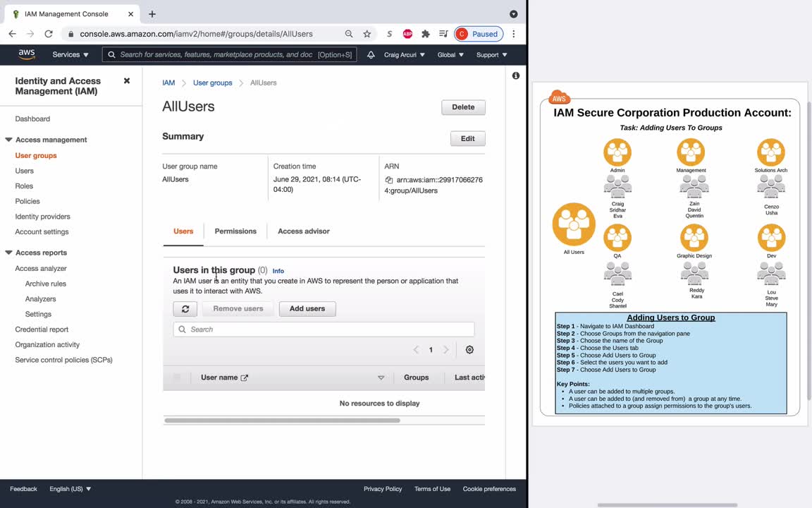Image resolution: width=812 pixels, height=508 pixels.
Task: Switch to the Access advisor tab
Action: pos(304,231)
